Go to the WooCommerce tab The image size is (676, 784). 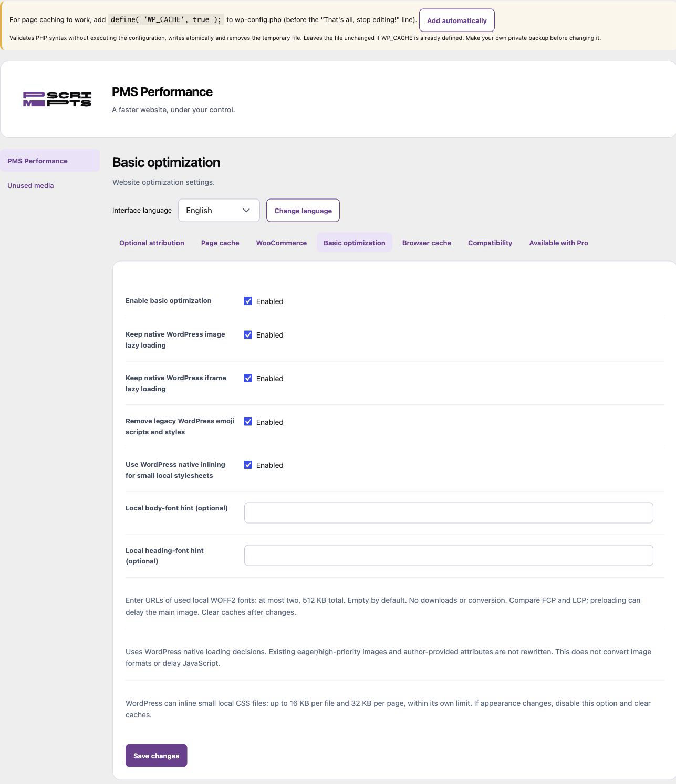click(x=282, y=243)
